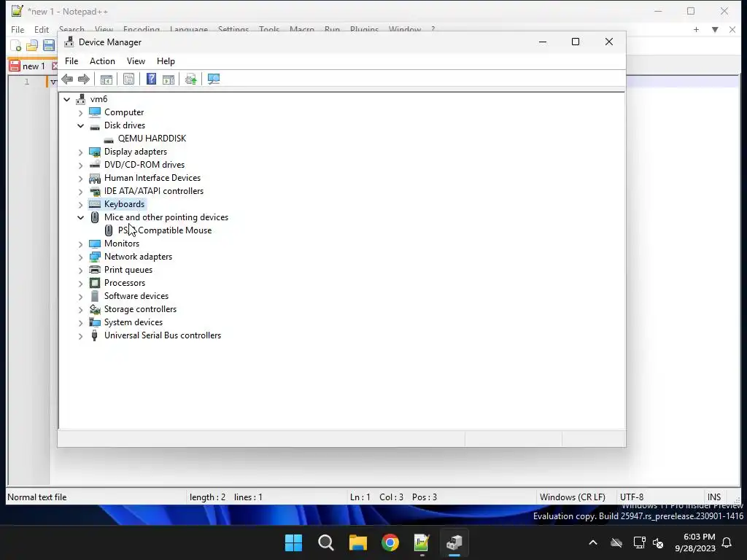The width and height of the screenshot is (747, 560).
Task: Open Device Manager Action menu
Action: (x=102, y=61)
